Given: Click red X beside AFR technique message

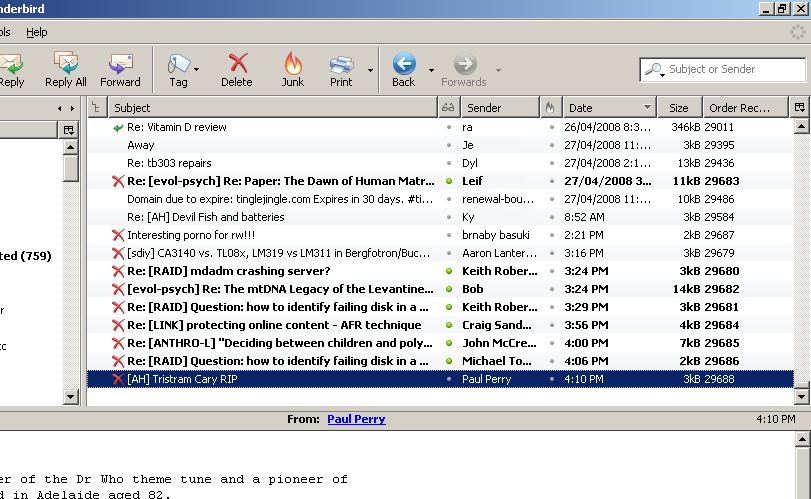Looking at the screenshot, I should (118, 325).
